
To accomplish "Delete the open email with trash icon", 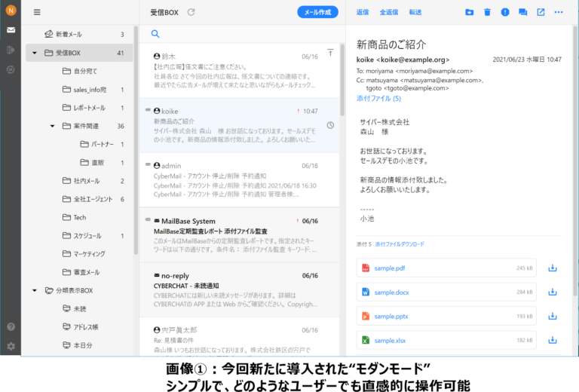I will (x=487, y=12).
